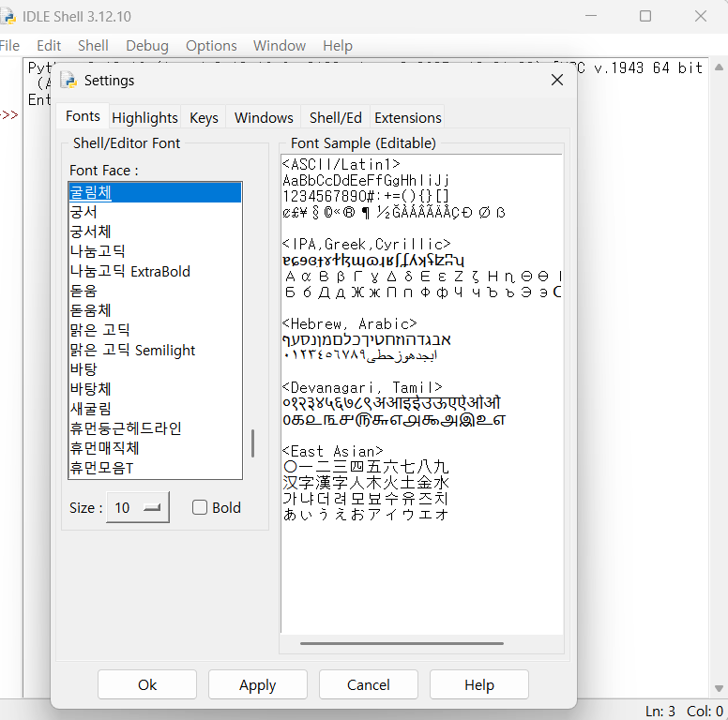The width and height of the screenshot is (728, 720).
Task: Minimize the IDLE Shell window
Action: tap(591, 16)
